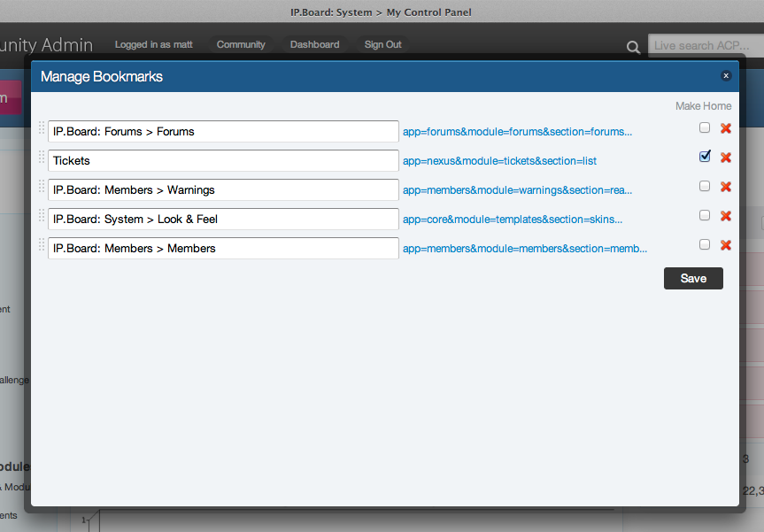
Task: Delete the Tickets bookmark
Action: pos(726,158)
